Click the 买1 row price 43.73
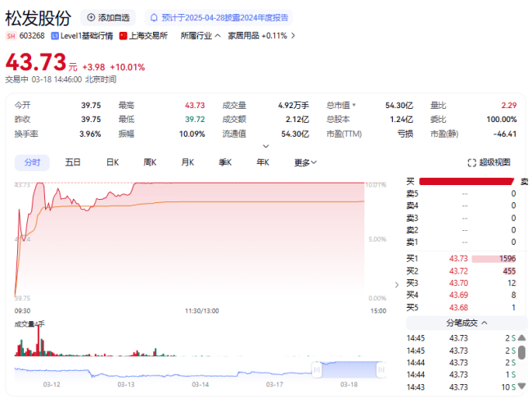 pyautogui.click(x=458, y=259)
